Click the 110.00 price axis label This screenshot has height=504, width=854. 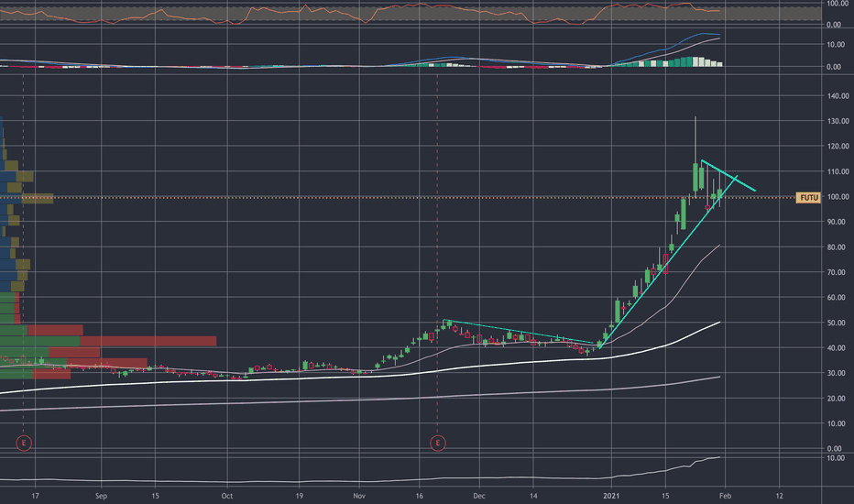[838, 171]
